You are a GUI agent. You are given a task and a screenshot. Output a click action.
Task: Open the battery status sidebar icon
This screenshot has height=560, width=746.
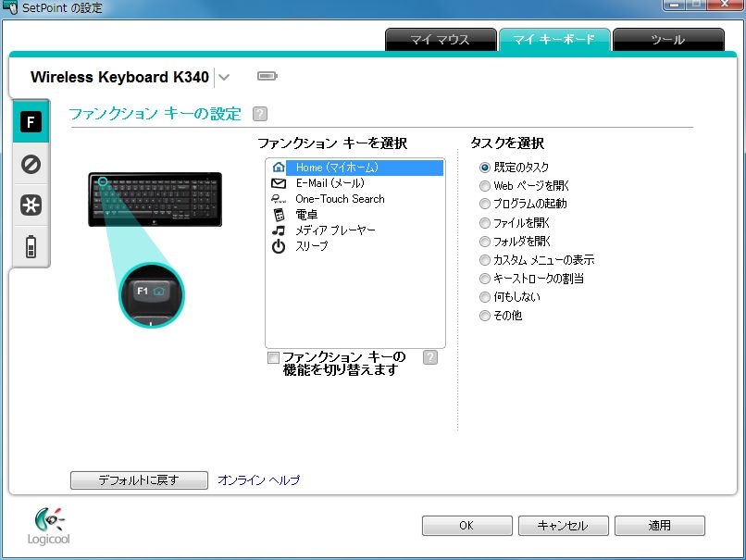(x=31, y=246)
